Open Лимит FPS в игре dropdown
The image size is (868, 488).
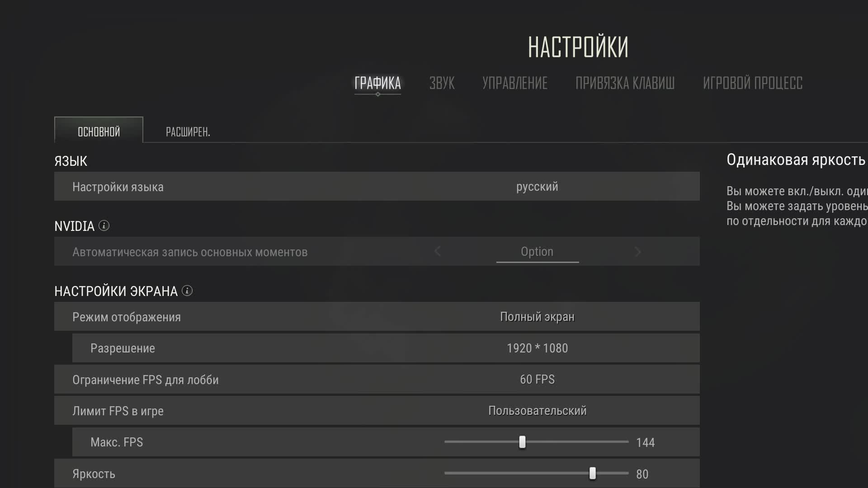point(537,411)
